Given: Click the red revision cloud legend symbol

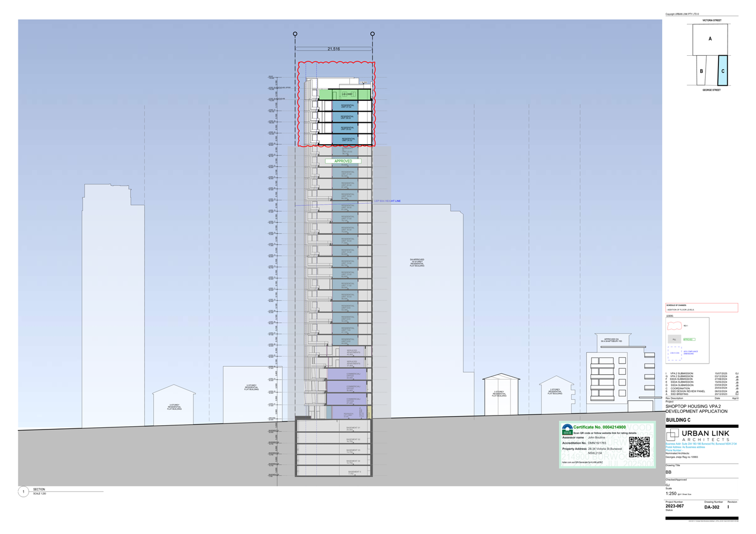Looking at the screenshot, I should click(674, 326).
